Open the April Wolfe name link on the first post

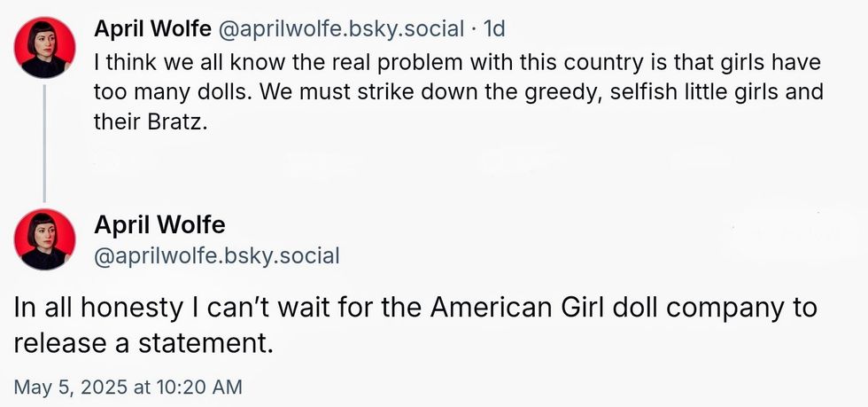click(x=152, y=29)
